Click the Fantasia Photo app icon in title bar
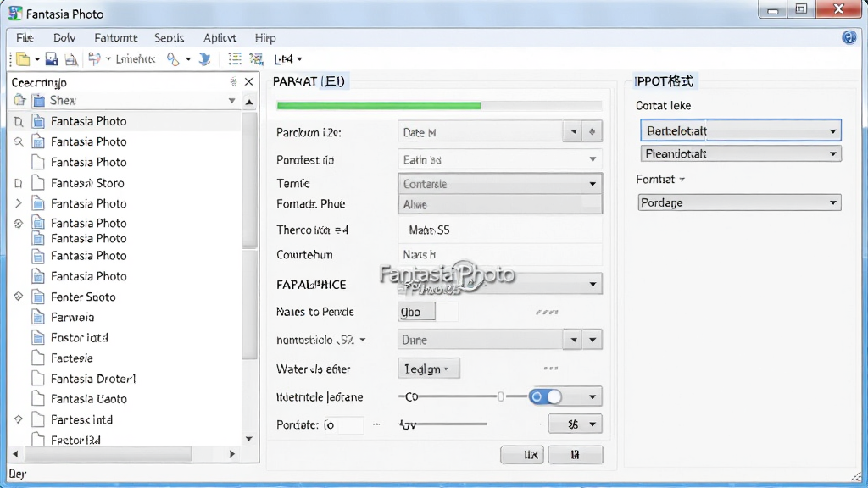 click(x=15, y=14)
